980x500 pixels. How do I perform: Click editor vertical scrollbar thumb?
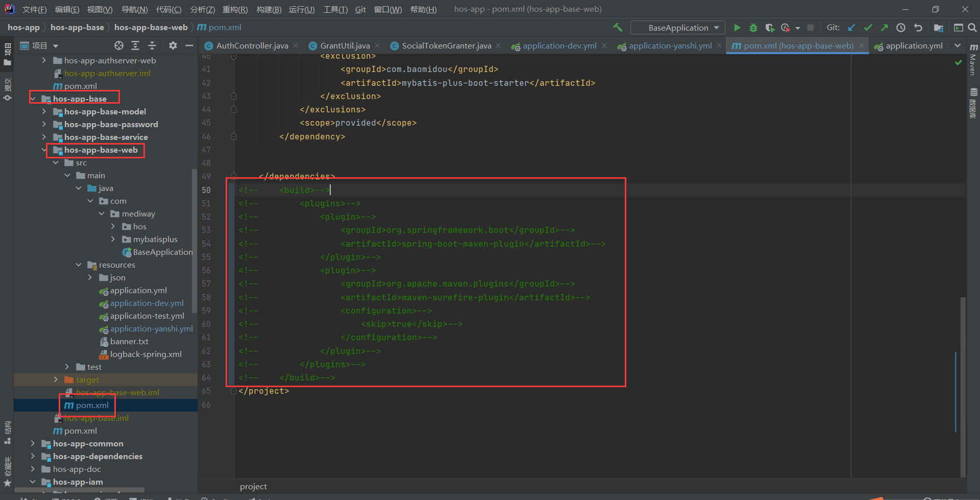963,387
